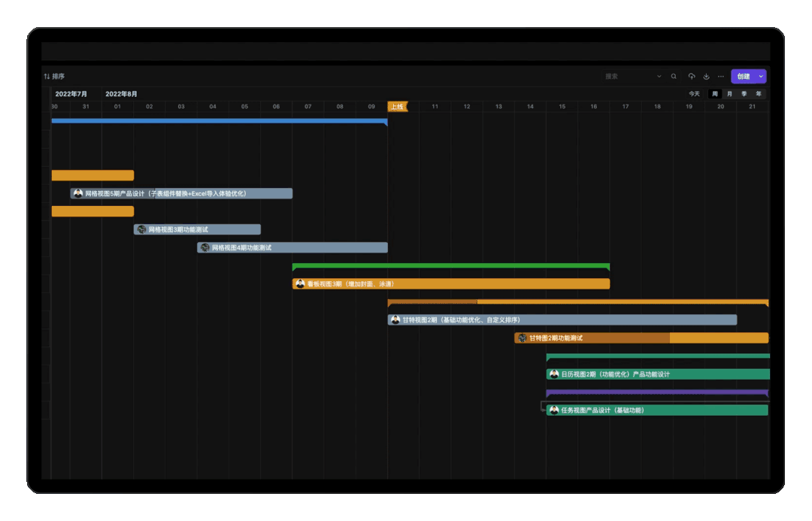The height and width of the screenshot is (521, 812).
Task: Click the 上线 milestone flag marker
Action: (x=397, y=107)
